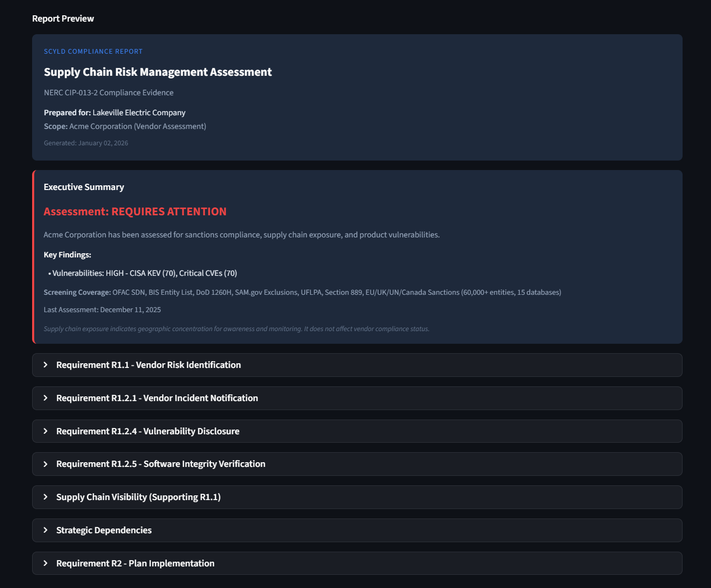Click 'Assessment: REQUIRES ATTENTION' status text
The width and height of the screenshot is (711, 588).
tap(135, 212)
